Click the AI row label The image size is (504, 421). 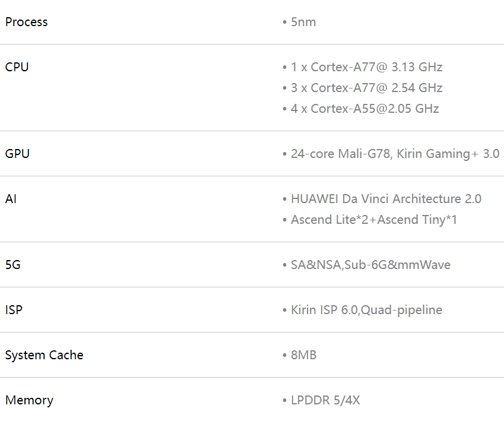[x=11, y=199]
